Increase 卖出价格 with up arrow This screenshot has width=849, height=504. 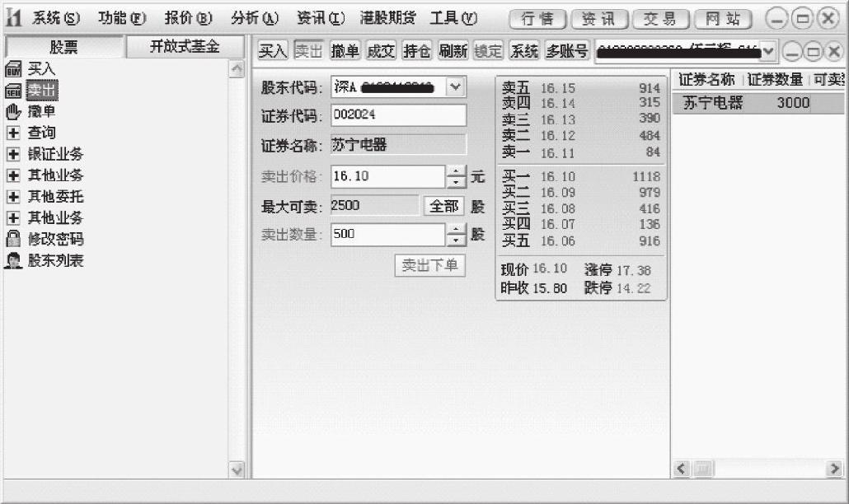pyautogui.click(x=456, y=171)
